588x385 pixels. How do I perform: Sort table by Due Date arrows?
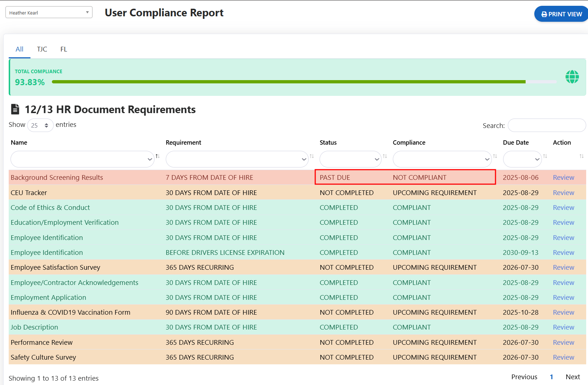click(x=545, y=156)
